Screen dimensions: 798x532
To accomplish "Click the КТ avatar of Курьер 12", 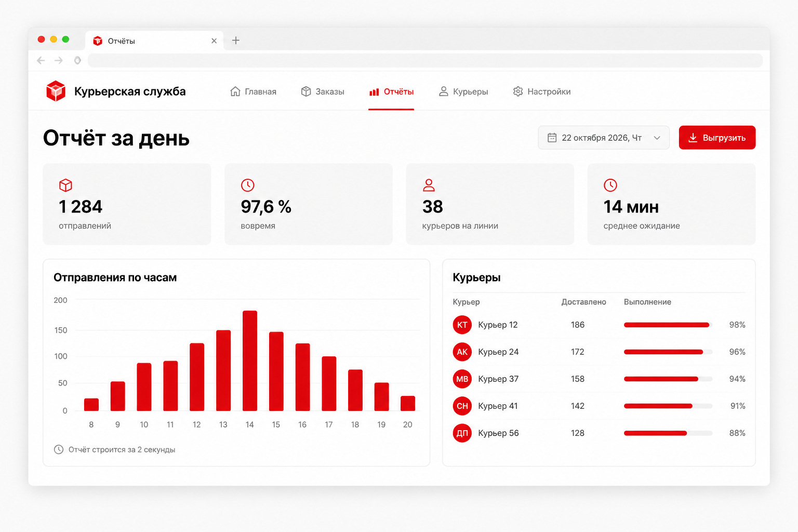I will point(462,325).
